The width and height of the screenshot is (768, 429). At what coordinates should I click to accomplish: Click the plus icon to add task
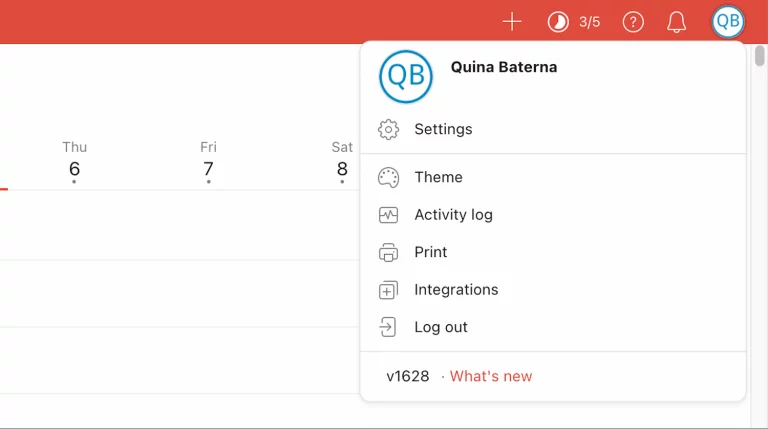click(x=512, y=21)
